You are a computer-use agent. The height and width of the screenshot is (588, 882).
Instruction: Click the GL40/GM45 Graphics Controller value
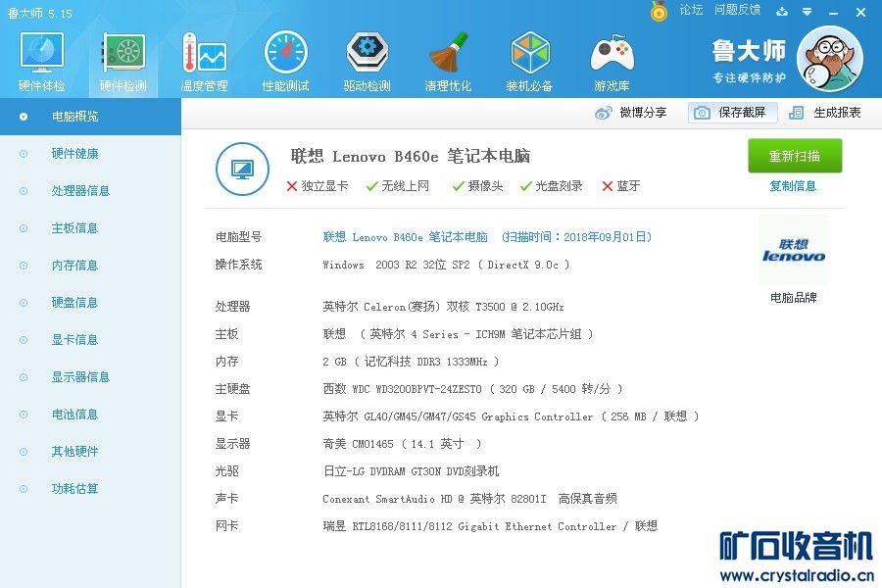coord(511,416)
